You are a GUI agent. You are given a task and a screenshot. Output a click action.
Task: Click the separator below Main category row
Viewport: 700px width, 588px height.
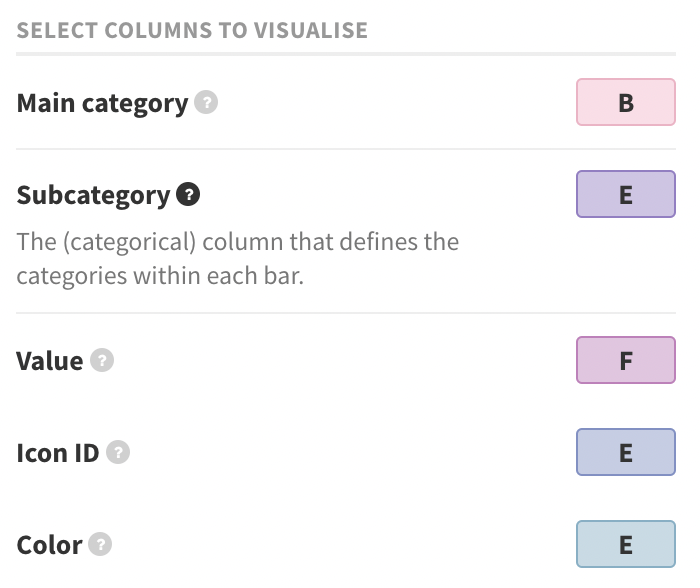[346, 149]
